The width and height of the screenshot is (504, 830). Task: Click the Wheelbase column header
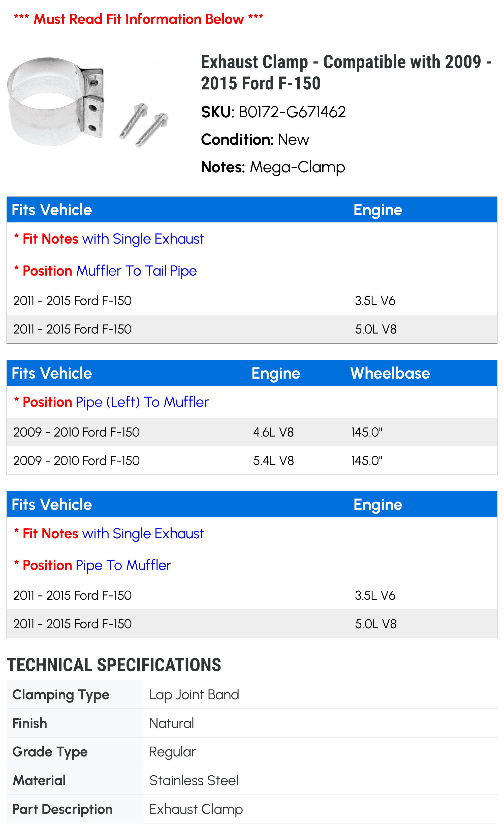390,373
